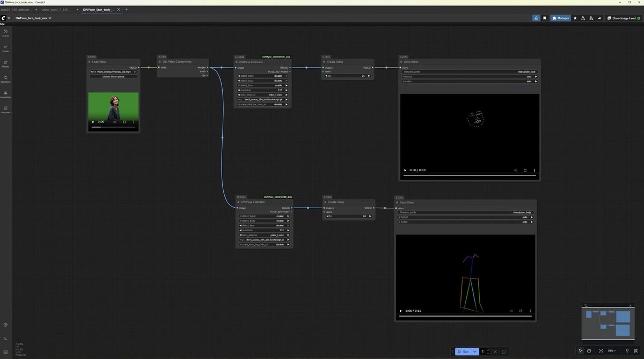Open the Run button's dropdown arrow
This screenshot has width=644, height=359.
475,351
